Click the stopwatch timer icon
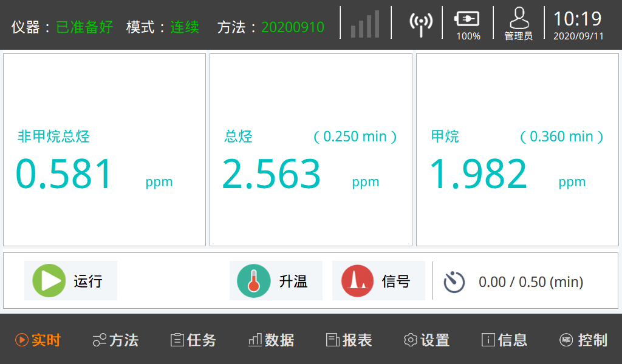622x364 pixels. click(x=454, y=282)
